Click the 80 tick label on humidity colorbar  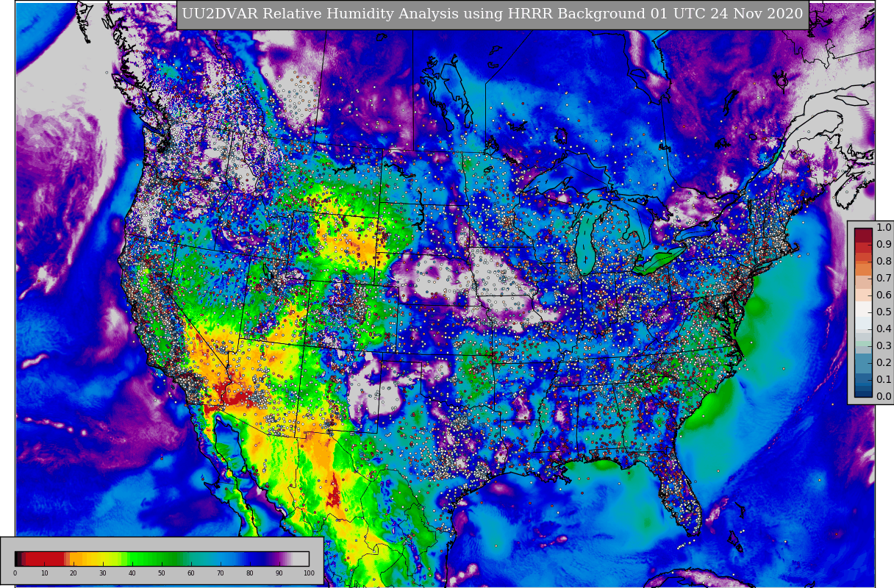pyautogui.click(x=250, y=573)
